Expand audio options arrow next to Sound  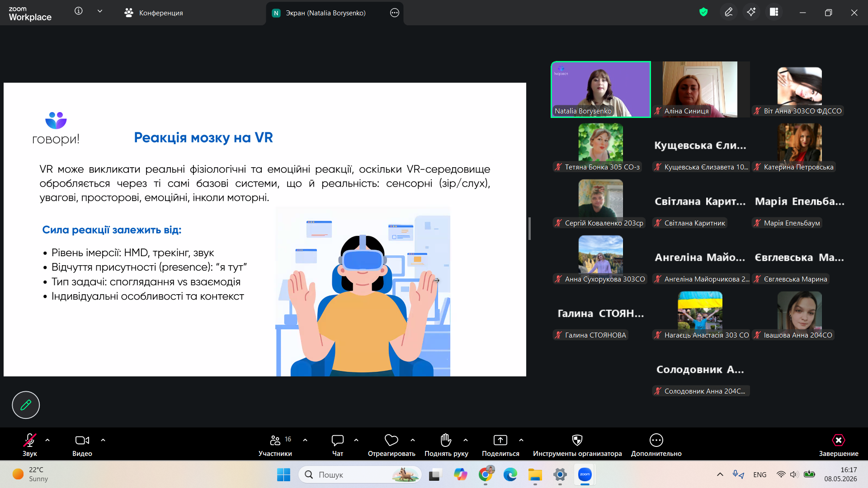(47, 440)
